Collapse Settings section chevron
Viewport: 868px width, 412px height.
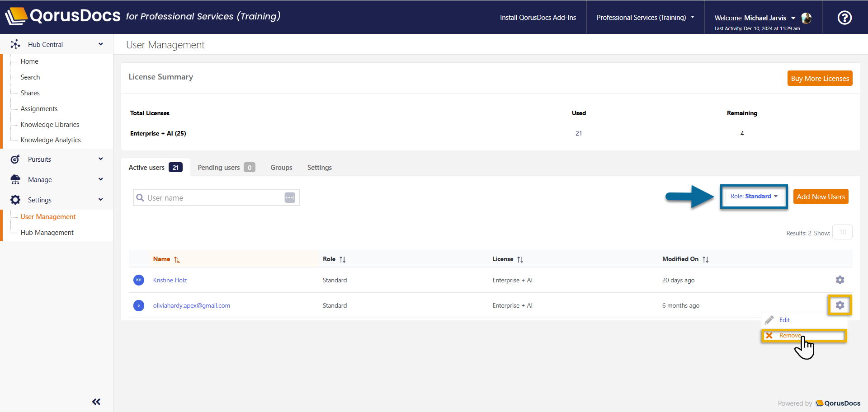(100, 199)
